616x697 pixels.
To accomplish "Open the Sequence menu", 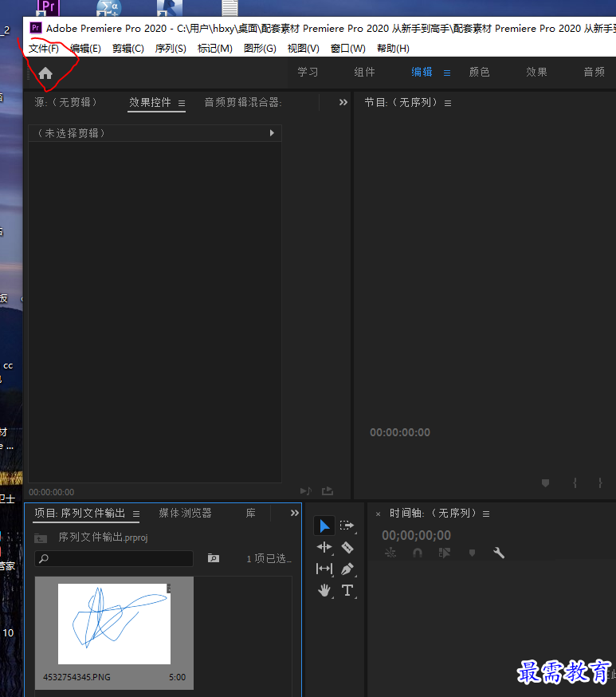I will (x=171, y=49).
